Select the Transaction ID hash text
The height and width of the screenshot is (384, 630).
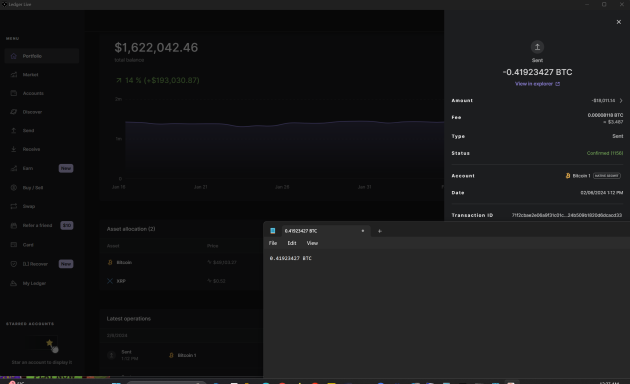567,215
